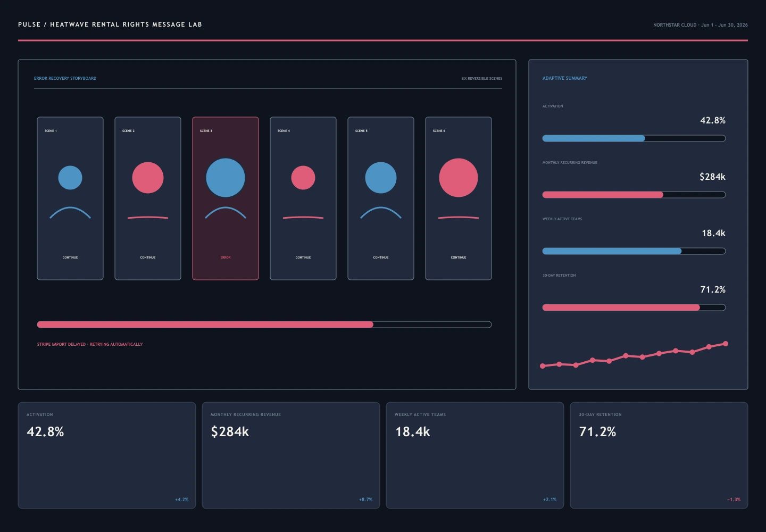Click the SCENE 4 label
Image resolution: width=766 pixels, height=532 pixels.
tap(284, 131)
